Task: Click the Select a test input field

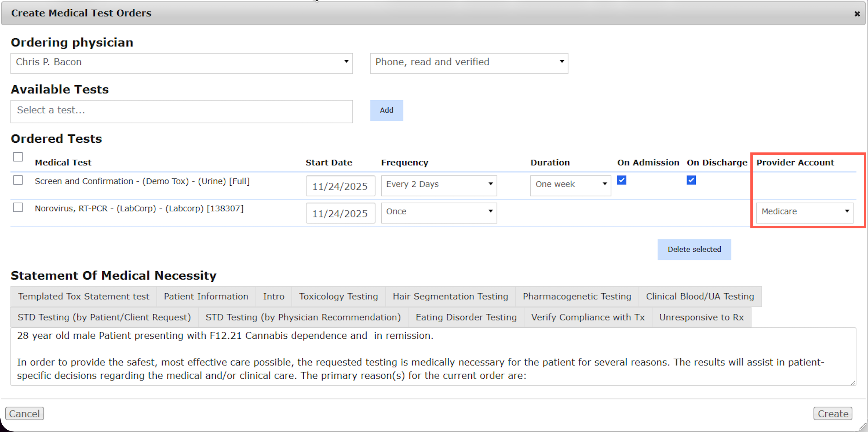Action: click(x=181, y=111)
